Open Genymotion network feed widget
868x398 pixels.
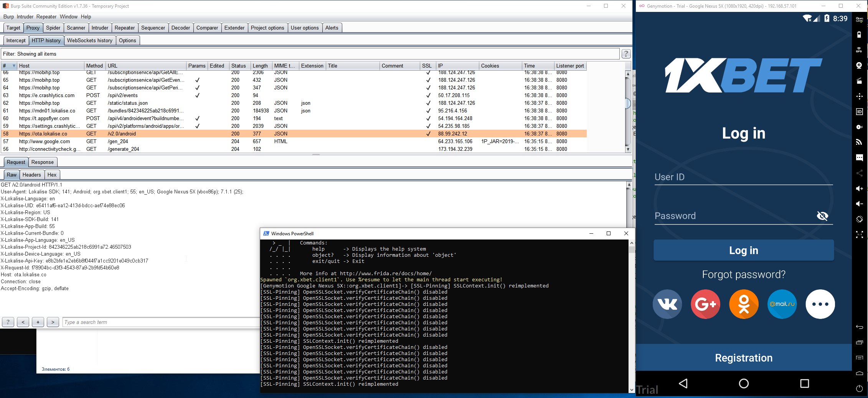pyautogui.click(x=860, y=142)
